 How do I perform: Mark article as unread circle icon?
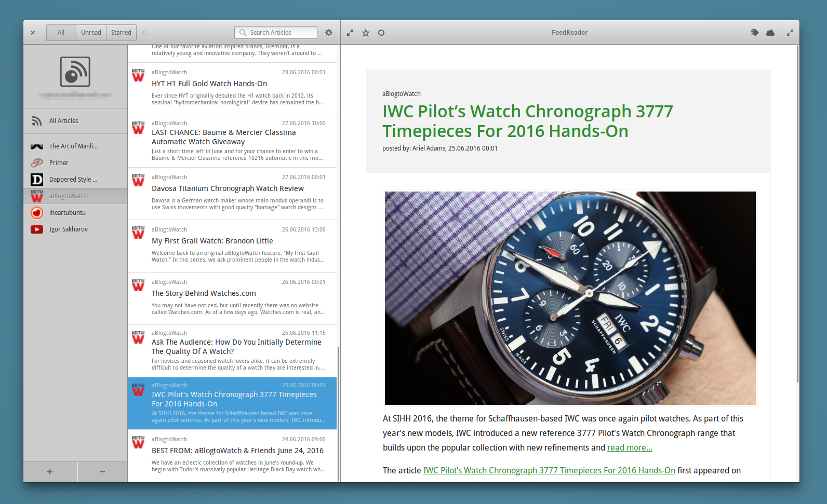coord(381,33)
